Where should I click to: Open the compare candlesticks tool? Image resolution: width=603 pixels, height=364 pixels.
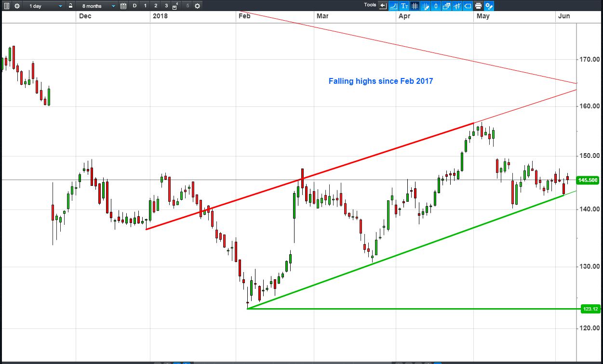457,6
